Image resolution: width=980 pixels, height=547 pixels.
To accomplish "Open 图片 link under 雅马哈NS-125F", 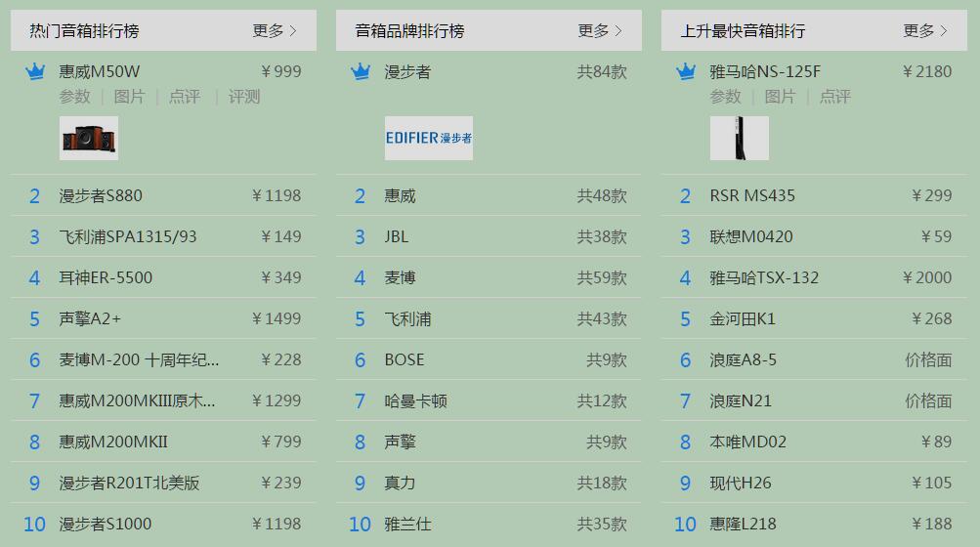I will 780,97.
